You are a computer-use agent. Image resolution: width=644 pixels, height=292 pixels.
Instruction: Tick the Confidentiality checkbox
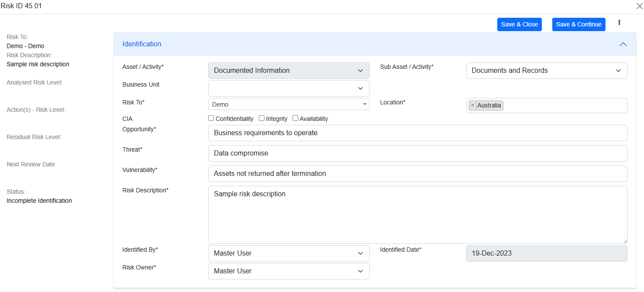click(x=211, y=118)
